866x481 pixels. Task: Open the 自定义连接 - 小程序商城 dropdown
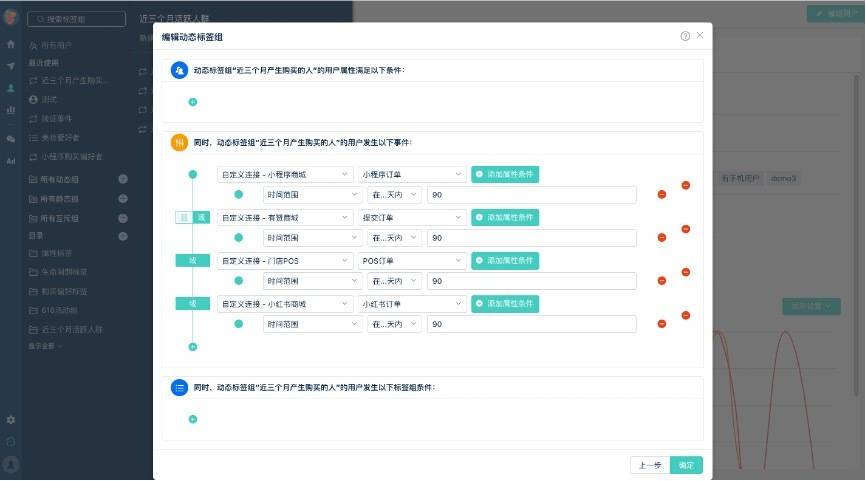[285, 175]
